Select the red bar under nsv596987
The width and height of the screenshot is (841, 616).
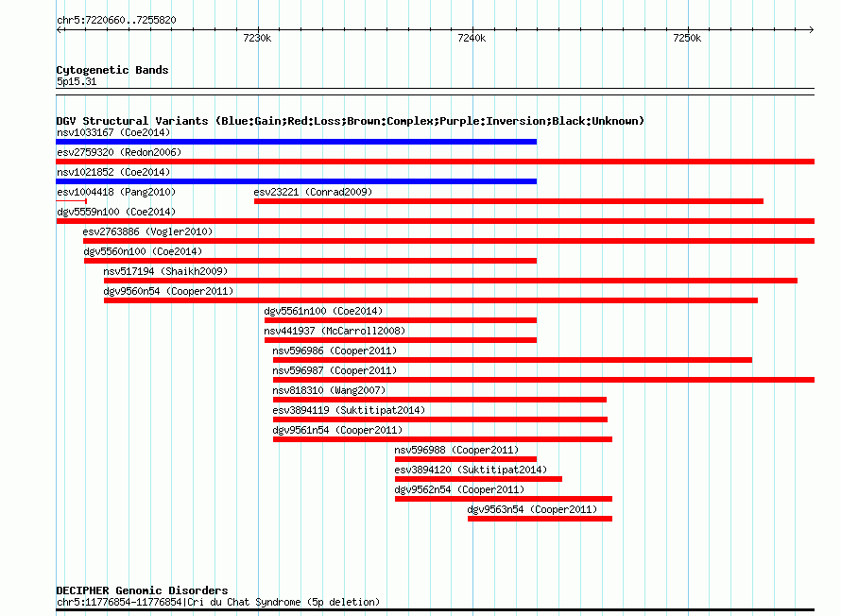point(543,380)
